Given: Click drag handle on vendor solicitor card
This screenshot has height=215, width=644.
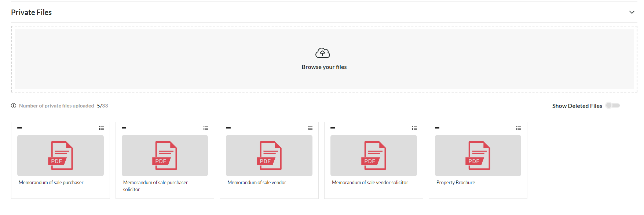Looking at the screenshot, I should point(333,128).
